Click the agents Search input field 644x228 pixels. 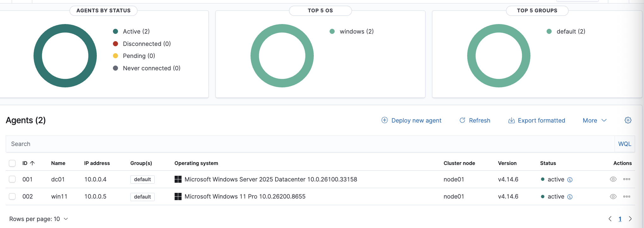point(310,144)
